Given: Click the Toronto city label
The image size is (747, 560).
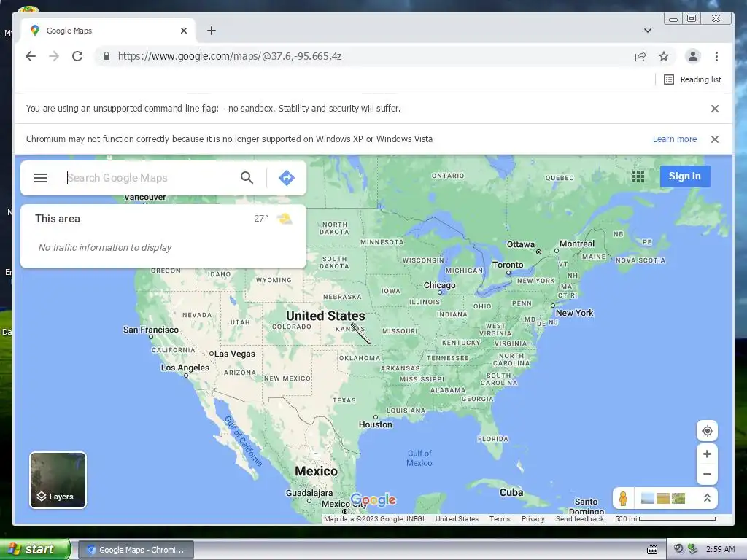Looking at the screenshot, I should [x=508, y=265].
